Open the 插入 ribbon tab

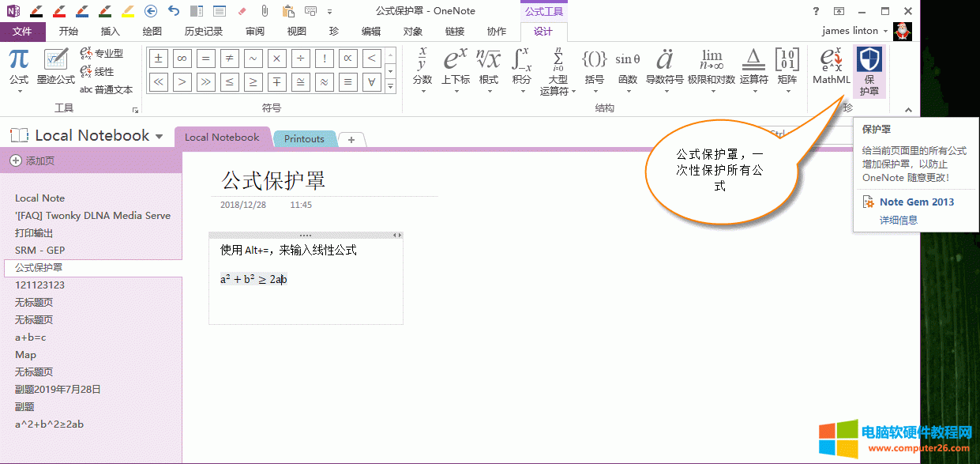tap(111, 32)
